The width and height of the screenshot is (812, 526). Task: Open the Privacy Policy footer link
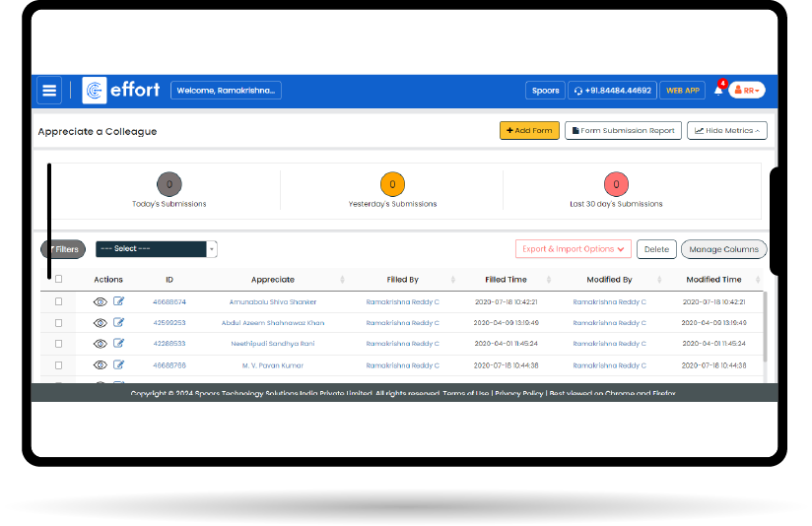518,393
